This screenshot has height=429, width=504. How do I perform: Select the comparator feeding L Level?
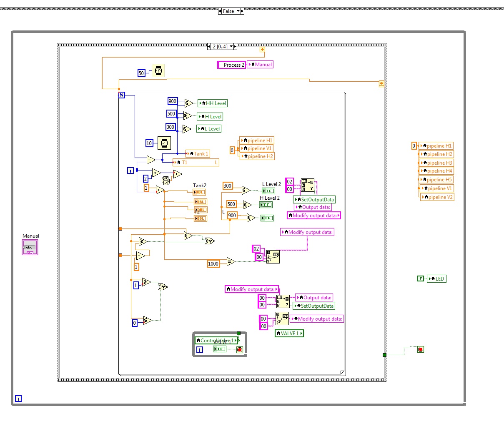pyautogui.click(x=187, y=129)
